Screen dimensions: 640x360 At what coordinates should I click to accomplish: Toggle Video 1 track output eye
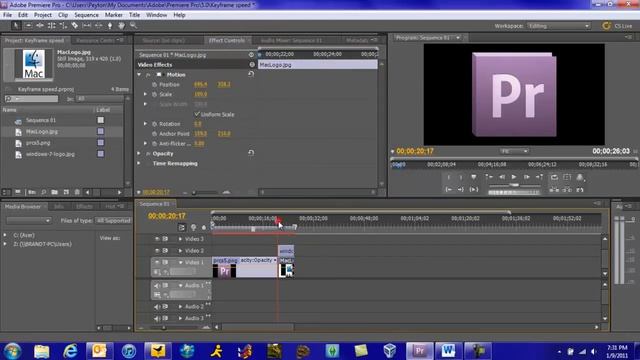[x=157, y=262]
